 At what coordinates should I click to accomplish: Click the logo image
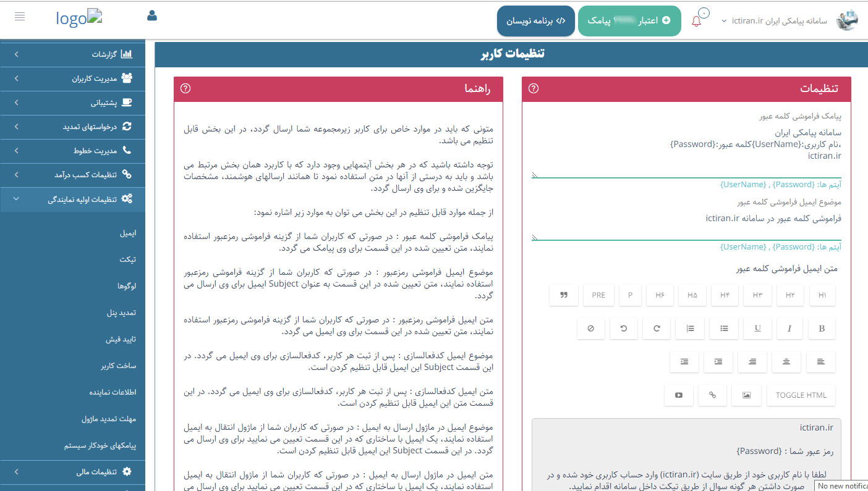coord(79,17)
